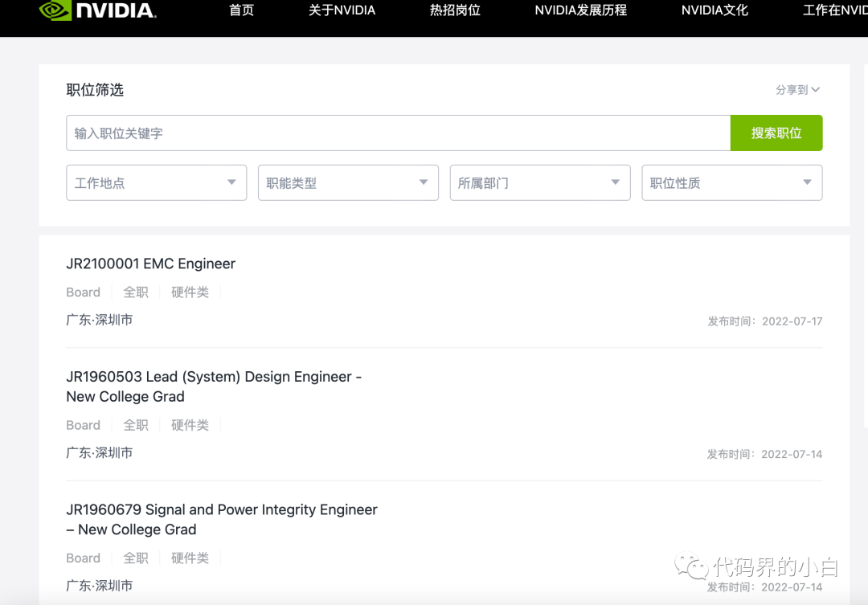Open the 所属部门 dropdown
Screen dimensions: 868x605
(x=540, y=182)
